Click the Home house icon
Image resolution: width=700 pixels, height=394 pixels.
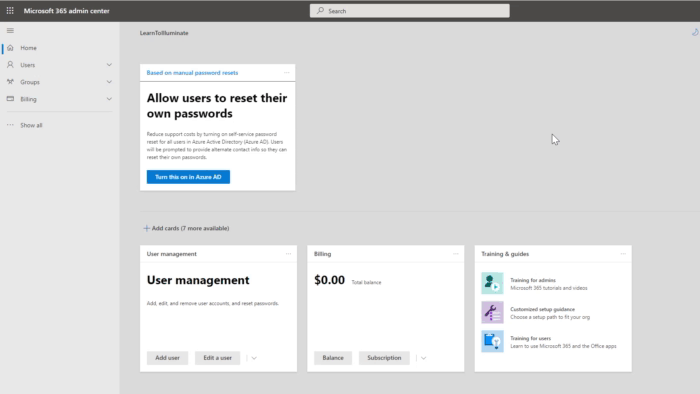coord(10,48)
